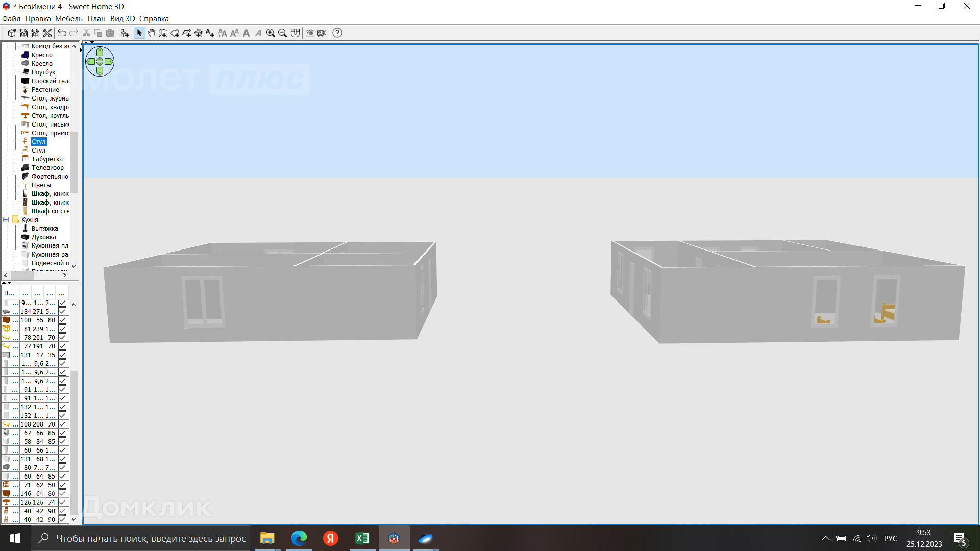This screenshot has width=980, height=551.
Task: Open the Мебель menu
Action: tap(68, 19)
